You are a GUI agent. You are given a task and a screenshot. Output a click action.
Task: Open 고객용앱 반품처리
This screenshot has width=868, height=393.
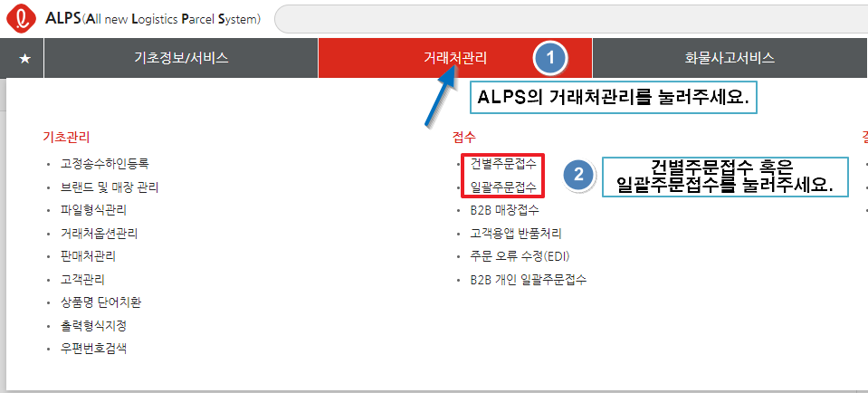(x=515, y=234)
